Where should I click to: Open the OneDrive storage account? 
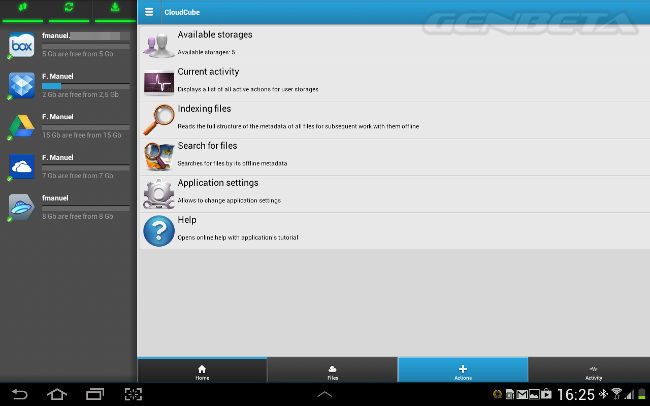click(x=68, y=168)
